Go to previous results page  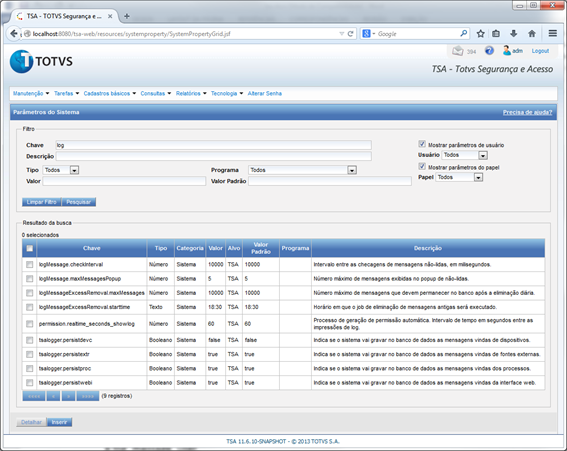click(x=53, y=396)
